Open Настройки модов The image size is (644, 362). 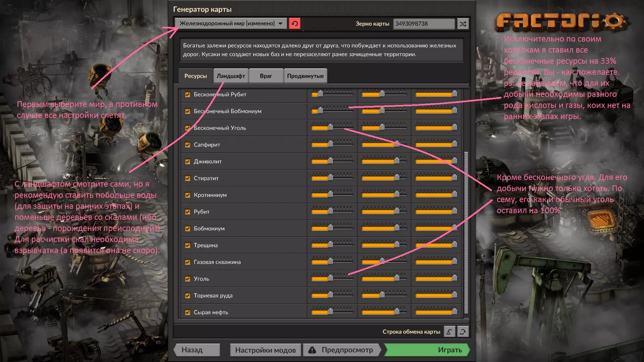pyautogui.click(x=265, y=350)
